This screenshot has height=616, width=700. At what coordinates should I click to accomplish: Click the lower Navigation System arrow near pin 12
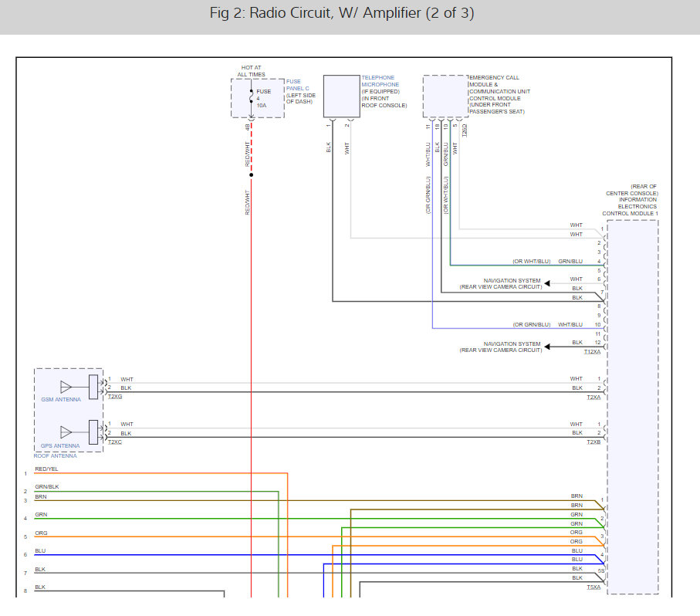point(547,347)
